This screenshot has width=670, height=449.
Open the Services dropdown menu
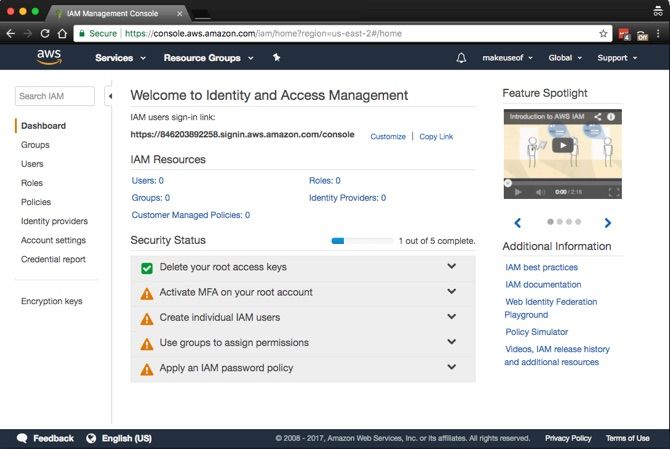point(120,58)
